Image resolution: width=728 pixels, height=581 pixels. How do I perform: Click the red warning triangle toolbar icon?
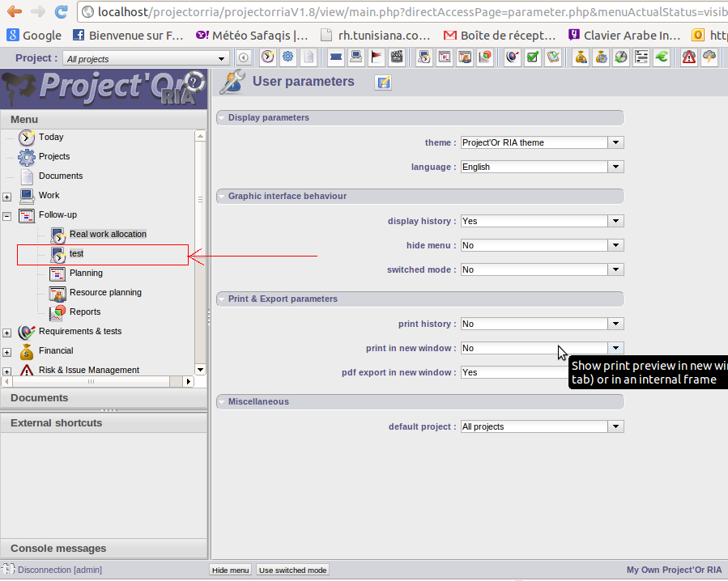coord(688,57)
